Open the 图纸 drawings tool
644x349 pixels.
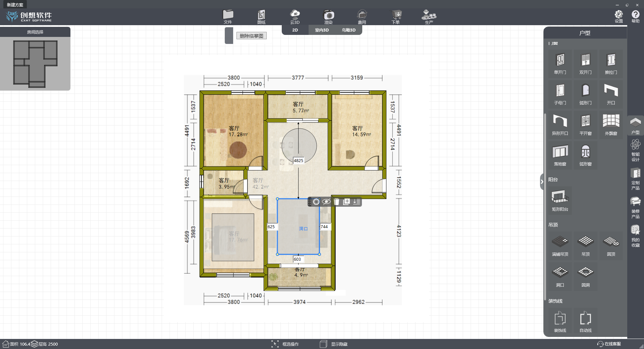coord(261,17)
